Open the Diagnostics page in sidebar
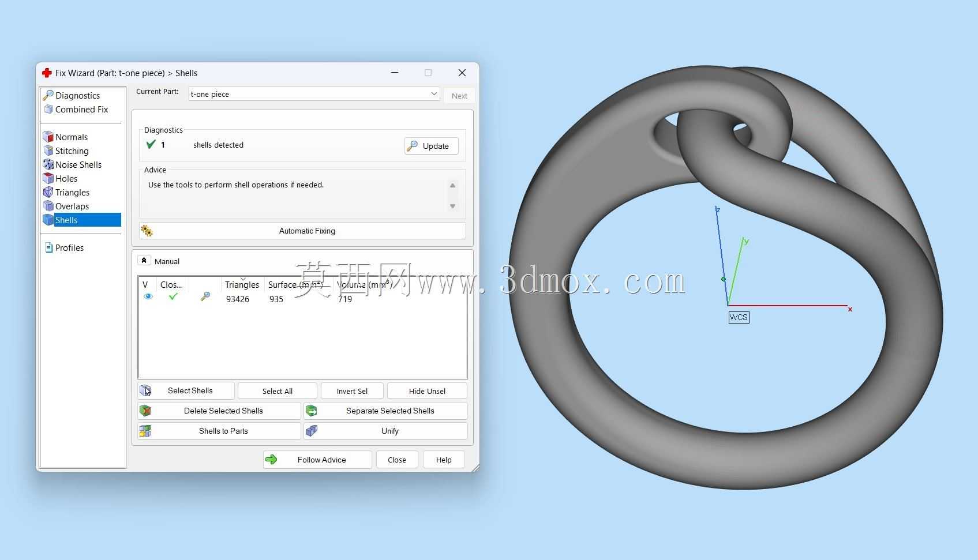Viewport: 978px width, 560px height. [x=77, y=95]
